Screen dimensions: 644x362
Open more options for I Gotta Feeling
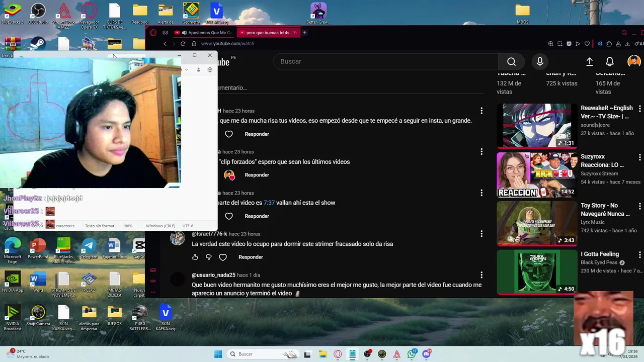639,255
